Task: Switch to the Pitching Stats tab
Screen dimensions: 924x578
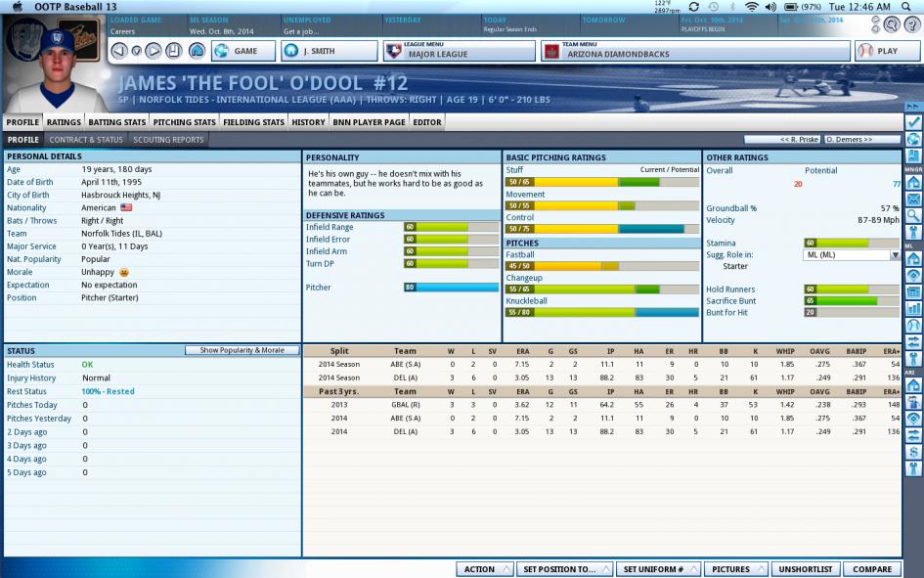Action: pos(184,122)
